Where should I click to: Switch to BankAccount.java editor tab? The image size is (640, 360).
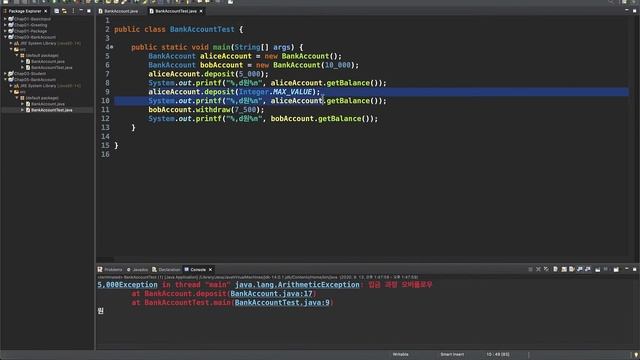[118, 11]
